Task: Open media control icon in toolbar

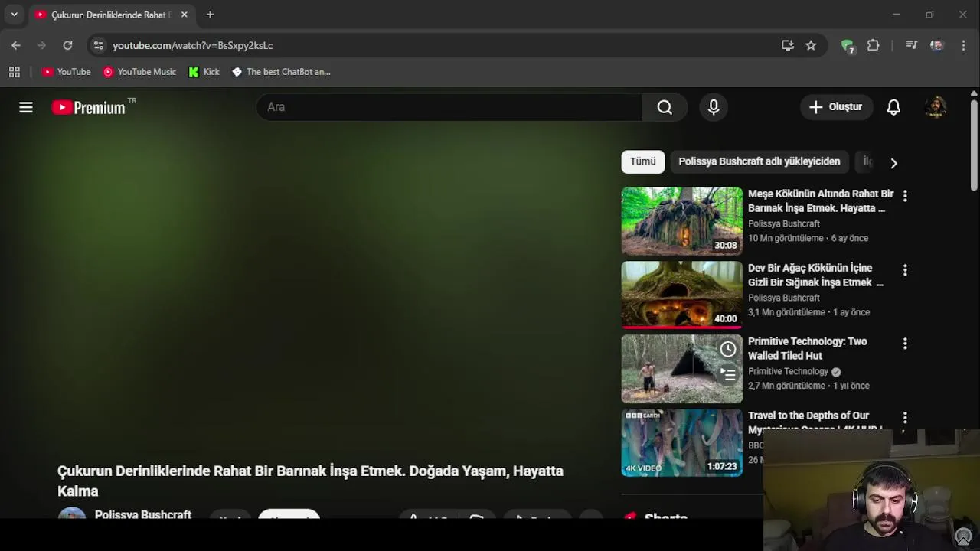Action: (x=912, y=45)
